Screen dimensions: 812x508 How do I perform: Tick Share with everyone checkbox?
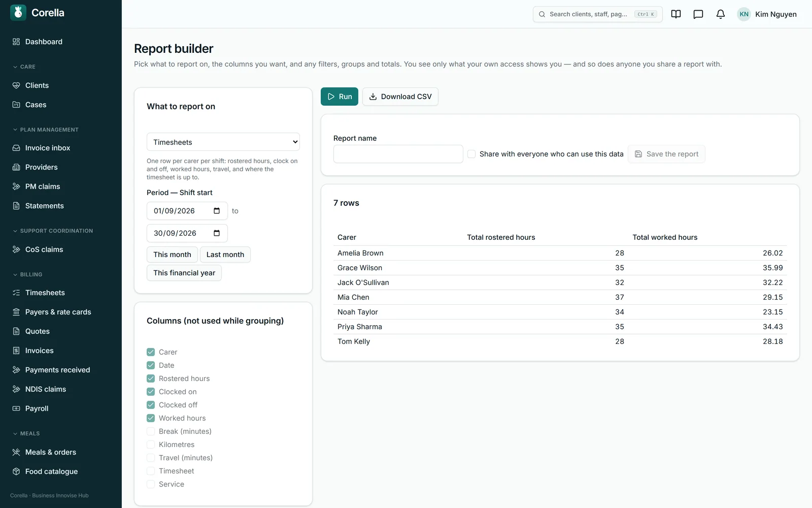[x=471, y=154]
